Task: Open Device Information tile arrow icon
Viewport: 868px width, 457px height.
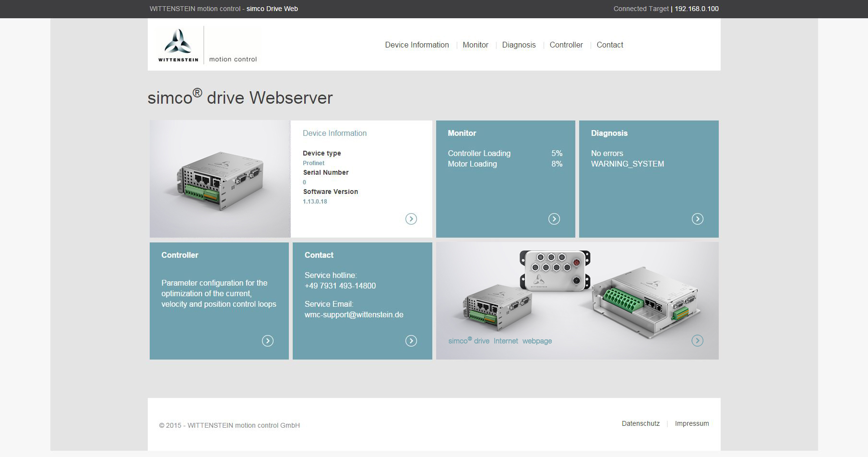Action: tap(411, 219)
